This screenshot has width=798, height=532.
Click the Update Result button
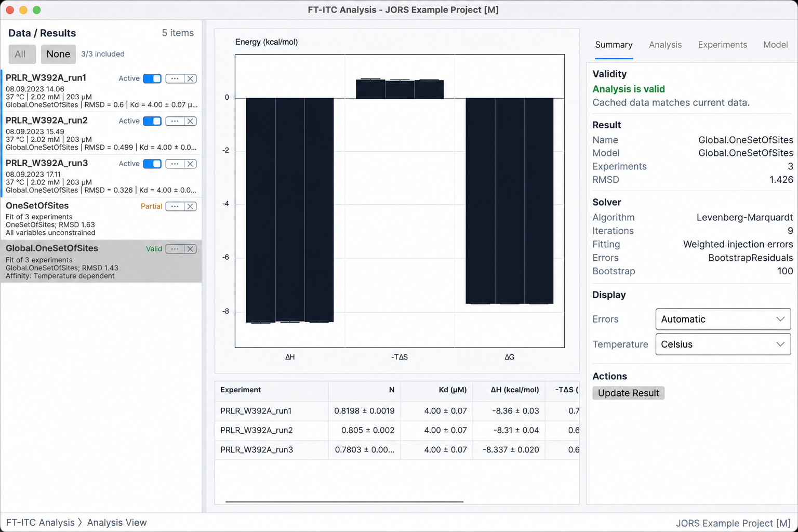[x=628, y=393]
